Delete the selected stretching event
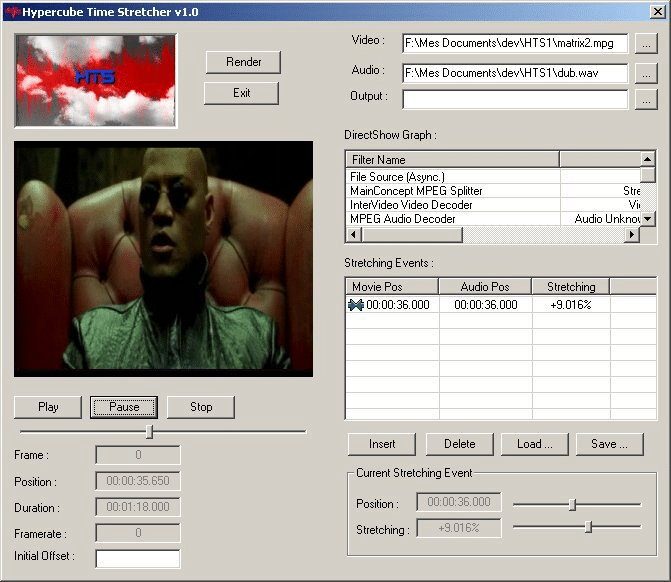The width and height of the screenshot is (671, 582). coord(460,444)
